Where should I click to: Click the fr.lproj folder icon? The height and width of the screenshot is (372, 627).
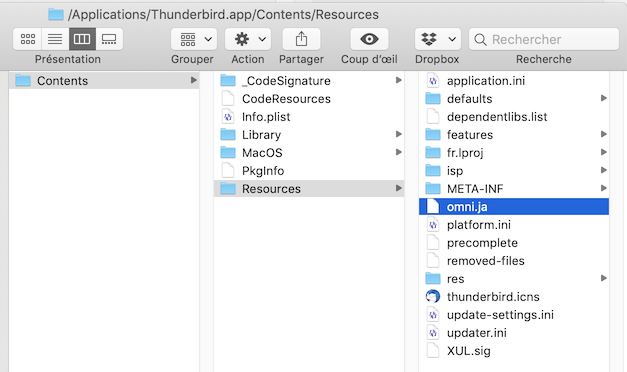click(x=433, y=152)
